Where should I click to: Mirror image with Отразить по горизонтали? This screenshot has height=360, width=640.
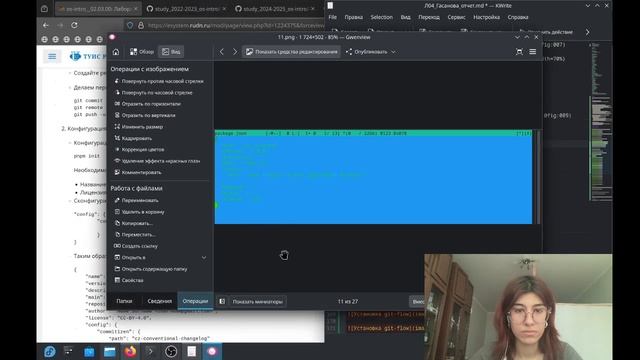(147, 104)
